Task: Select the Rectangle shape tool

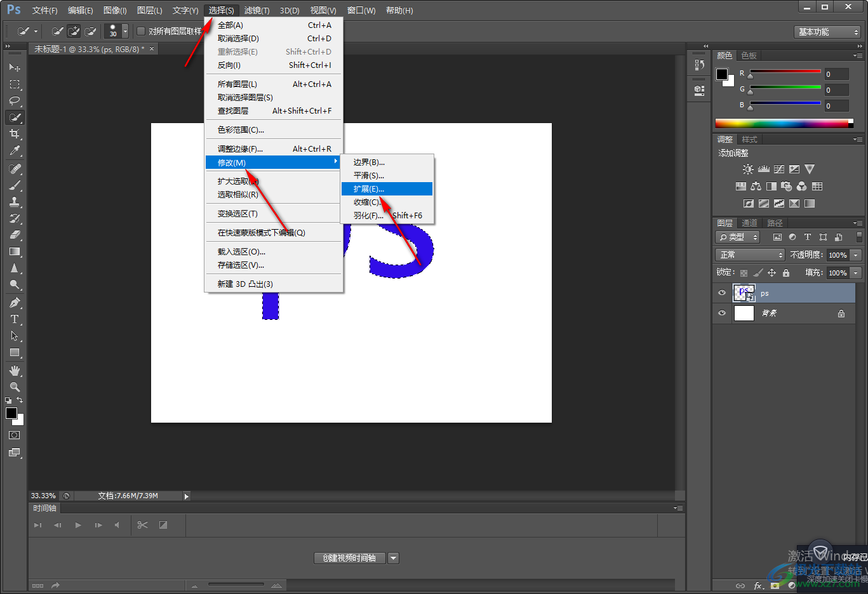Action: [x=15, y=352]
